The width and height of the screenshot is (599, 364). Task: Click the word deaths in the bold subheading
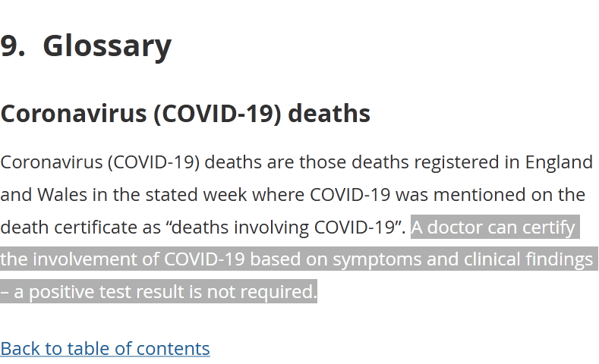(329, 114)
